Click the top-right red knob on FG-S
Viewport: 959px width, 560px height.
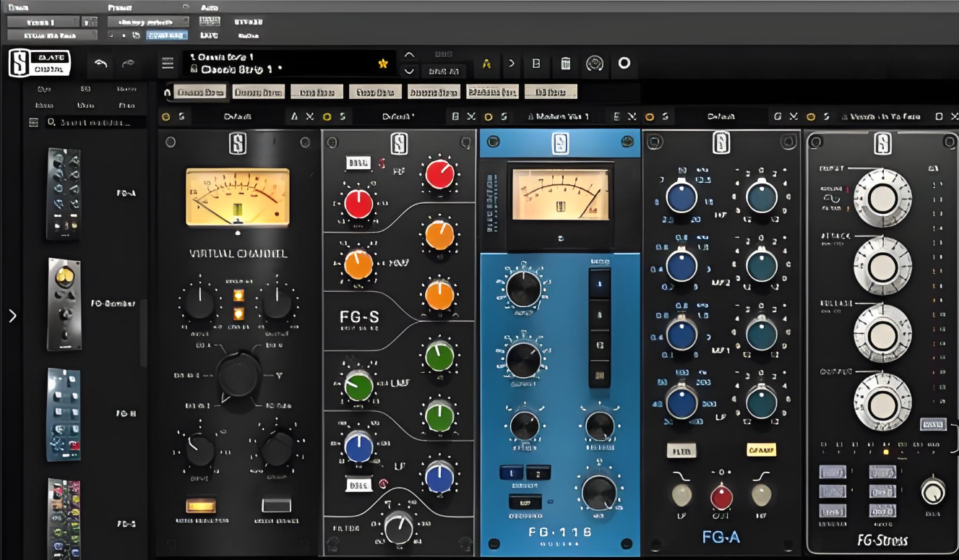(x=439, y=174)
